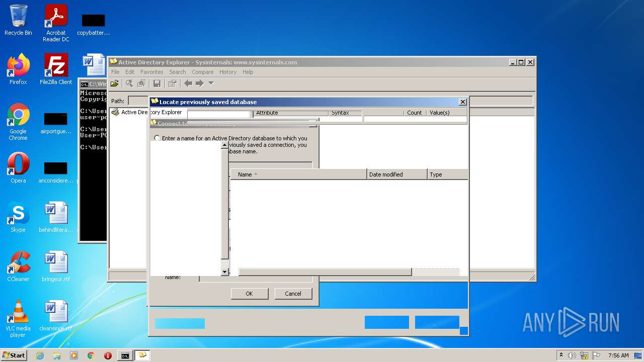Select the anconsidere... desktop item

[56, 172]
